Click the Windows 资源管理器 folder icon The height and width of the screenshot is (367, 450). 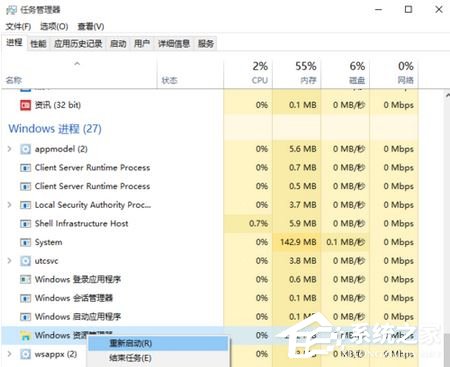coord(26,335)
